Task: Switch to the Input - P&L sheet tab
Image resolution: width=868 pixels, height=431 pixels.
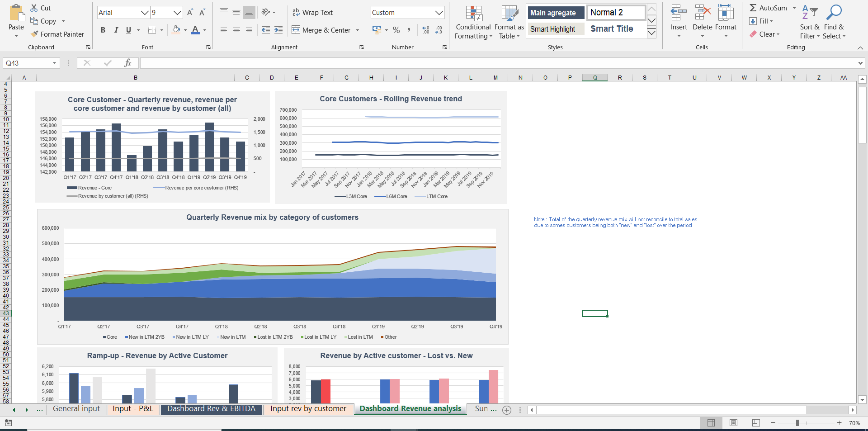Action: tap(133, 409)
